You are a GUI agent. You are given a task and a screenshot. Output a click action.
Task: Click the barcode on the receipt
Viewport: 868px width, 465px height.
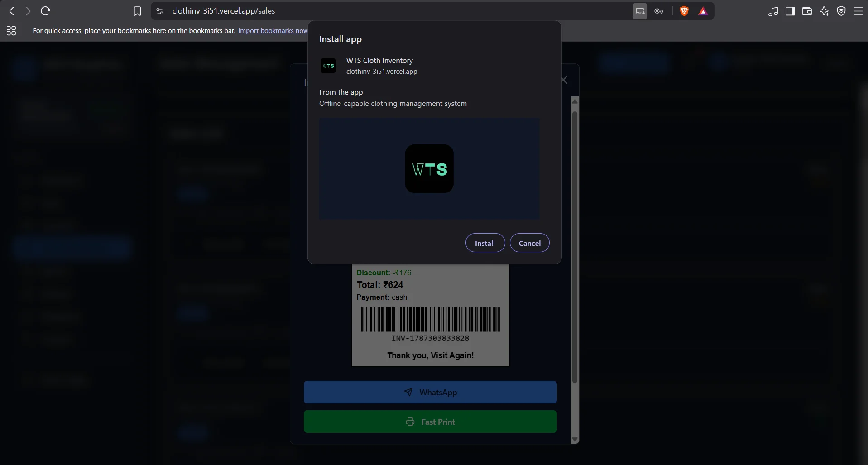click(x=430, y=319)
